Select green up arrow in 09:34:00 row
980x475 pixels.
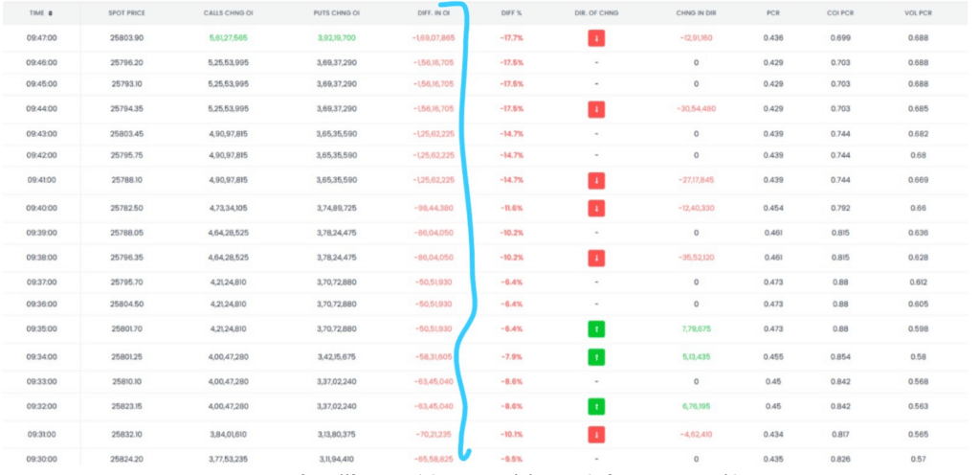coord(596,357)
